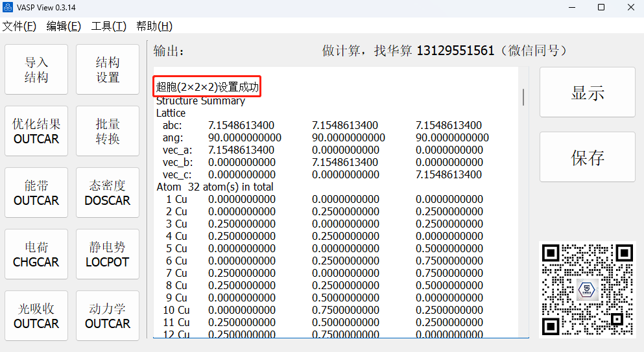Viewport: 644px width, 352px height.
Task: Open 静电势 LOCPOT button
Action: 108,255
